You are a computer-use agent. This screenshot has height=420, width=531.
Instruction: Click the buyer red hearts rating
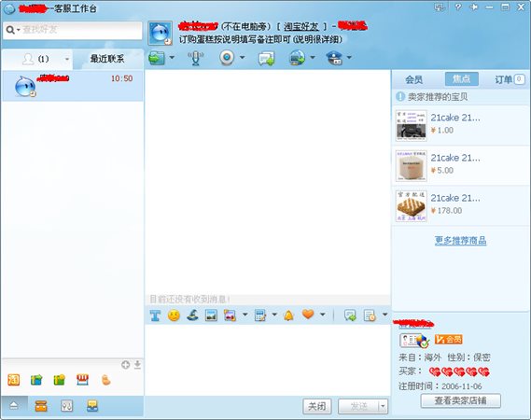(x=459, y=371)
